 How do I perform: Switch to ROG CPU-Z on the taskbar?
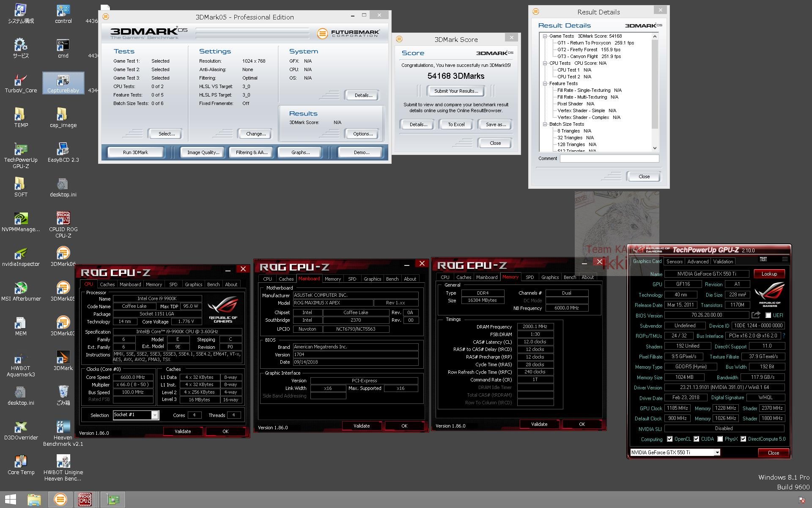85,500
